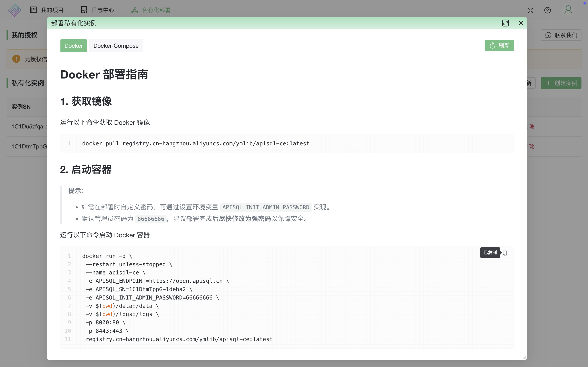Click the APISQL logo icon
This screenshot has height=367, width=588.
(x=14, y=10)
